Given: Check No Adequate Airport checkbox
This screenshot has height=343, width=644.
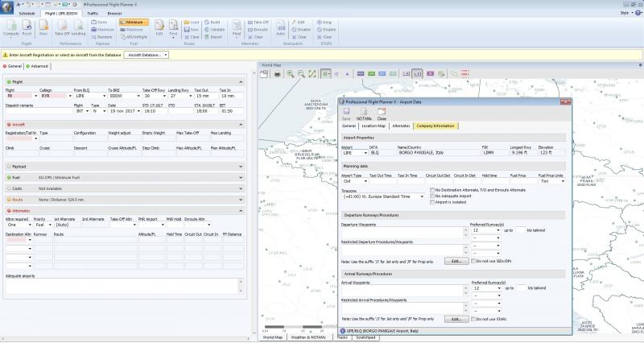Looking at the screenshot, I should 432,196.
